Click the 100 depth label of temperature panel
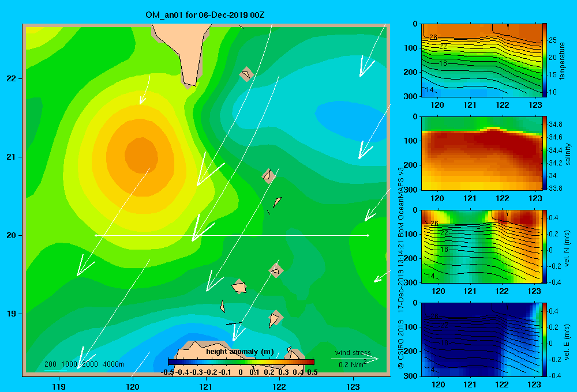 click(x=410, y=48)
